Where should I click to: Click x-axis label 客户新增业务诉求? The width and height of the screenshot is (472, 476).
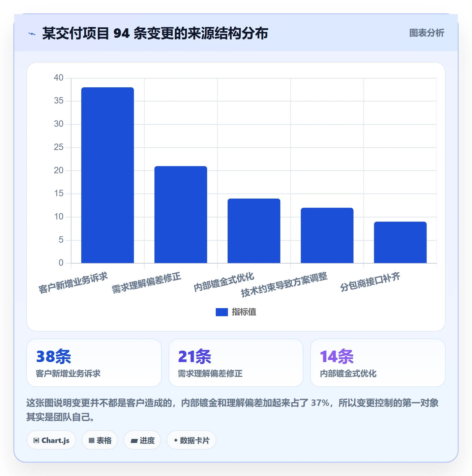(73, 283)
